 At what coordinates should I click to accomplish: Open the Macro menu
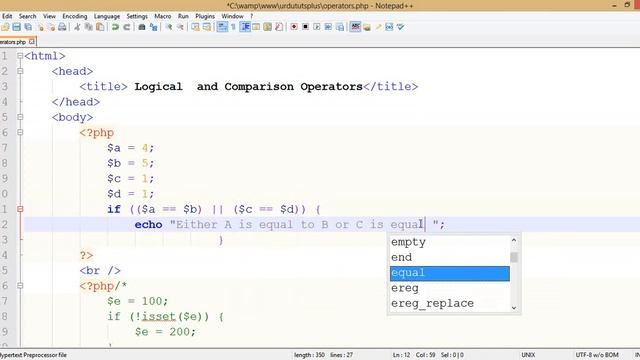point(162,16)
